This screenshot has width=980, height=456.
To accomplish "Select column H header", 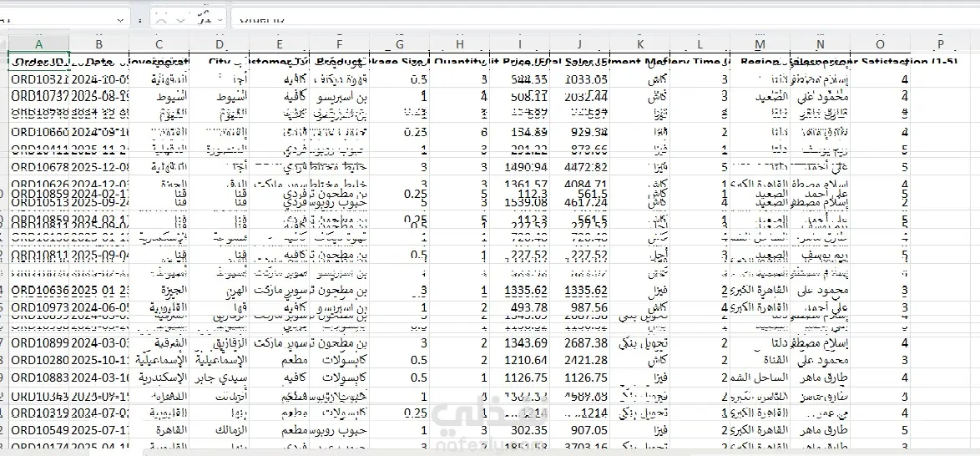I will [x=459, y=43].
